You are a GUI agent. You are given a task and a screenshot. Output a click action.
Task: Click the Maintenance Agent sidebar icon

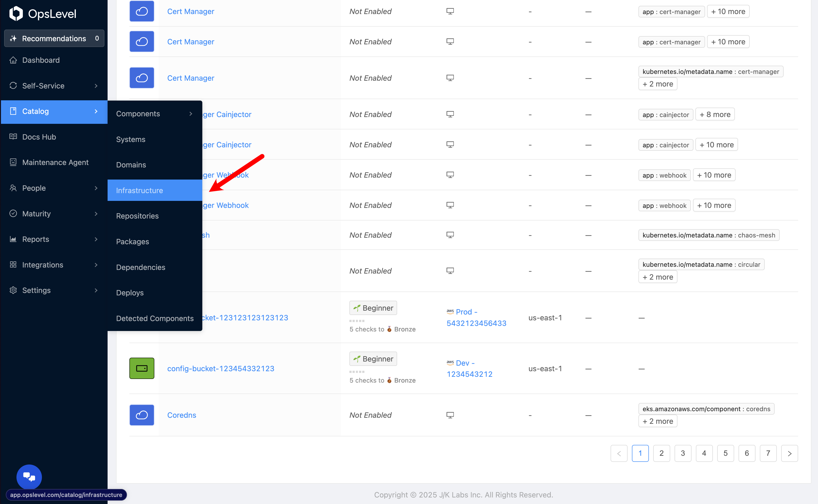click(13, 162)
